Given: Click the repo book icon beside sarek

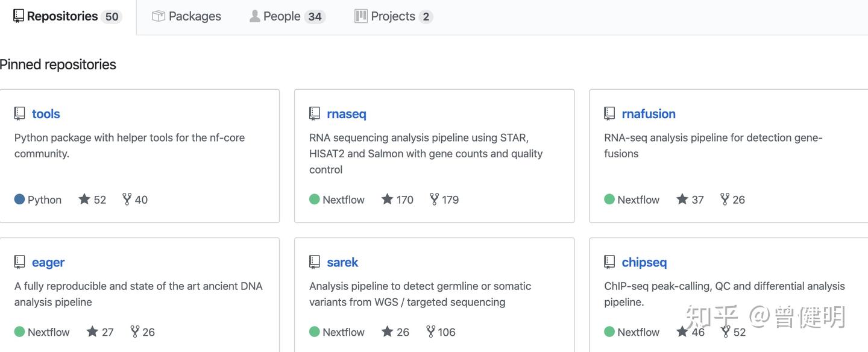Looking at the screenshot, I should pyautogui.click(x=315, y=262).
